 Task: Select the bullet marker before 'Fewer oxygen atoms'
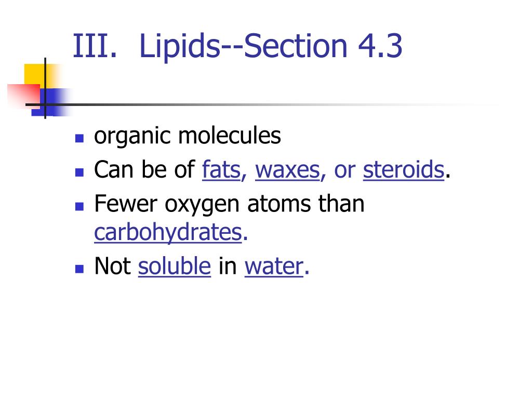point(79,205)
